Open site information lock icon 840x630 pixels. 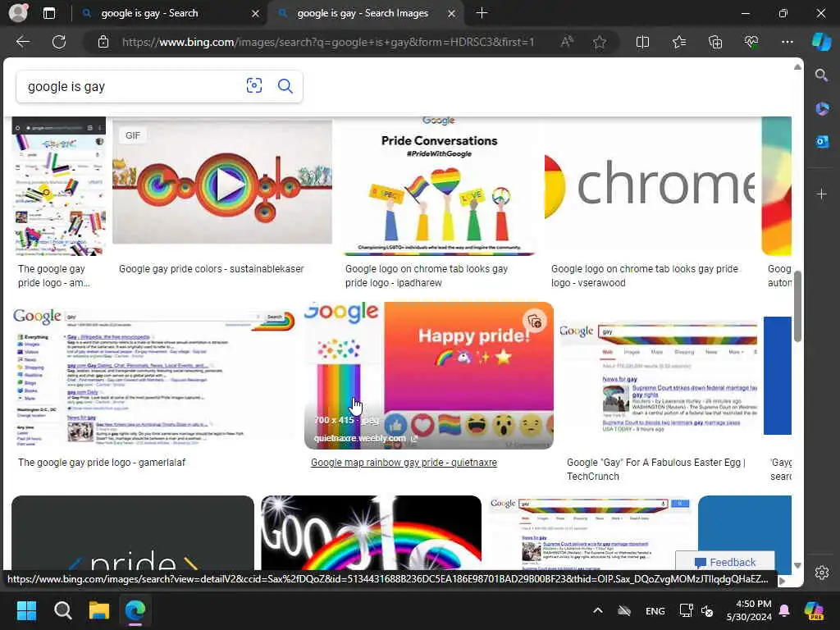(x=103, y=42)
